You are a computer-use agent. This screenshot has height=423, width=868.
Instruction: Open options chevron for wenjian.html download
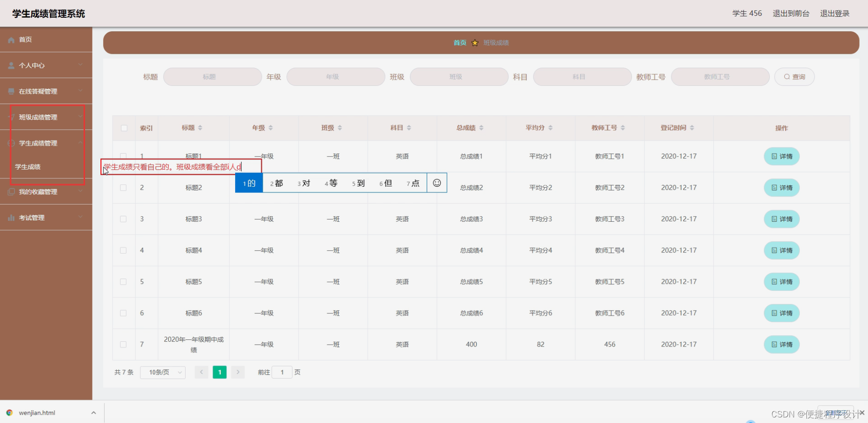point(93,413)
